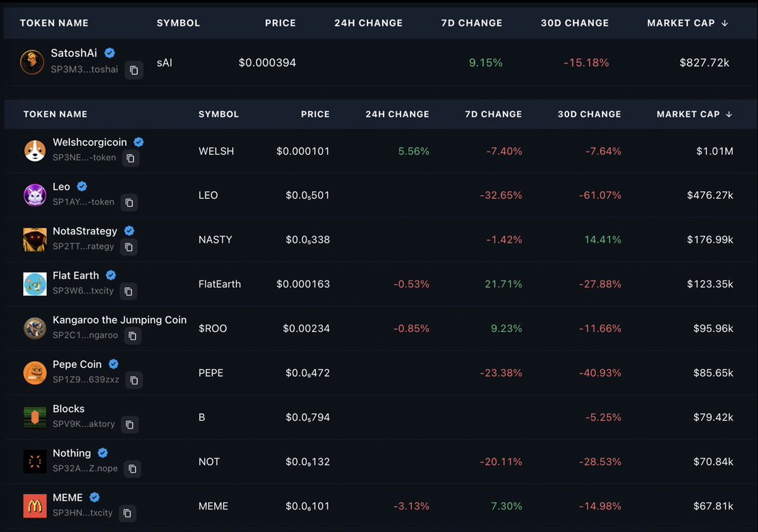The height and width of the screenshot is (532, 758).
Task: Open the Welshcorgicoin token name
Action: (90, 142)
